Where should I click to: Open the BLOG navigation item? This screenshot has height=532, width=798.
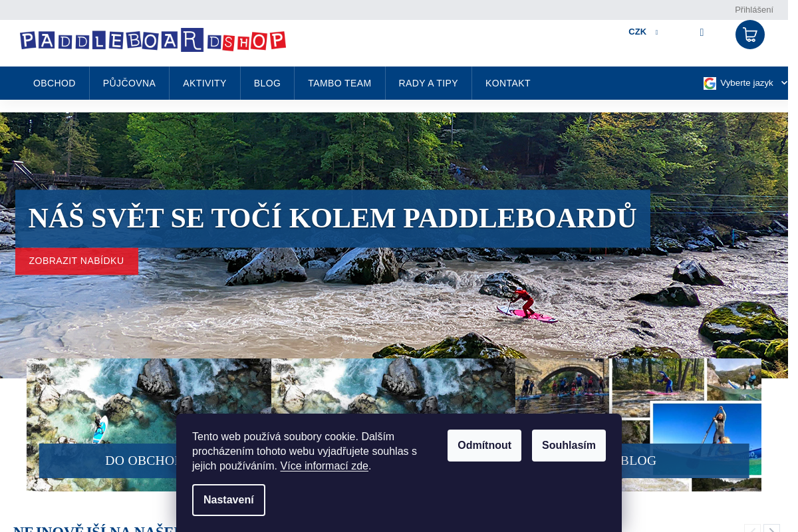point(267,83)
